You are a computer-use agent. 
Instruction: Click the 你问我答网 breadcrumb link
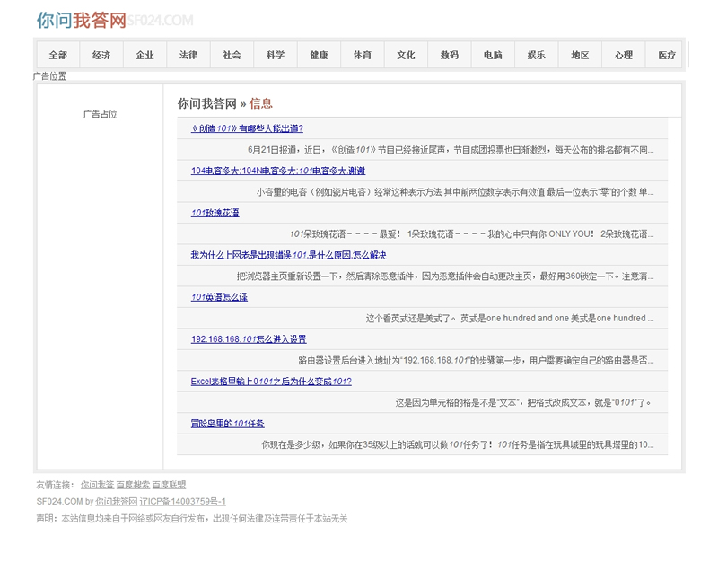coord(206,103)
